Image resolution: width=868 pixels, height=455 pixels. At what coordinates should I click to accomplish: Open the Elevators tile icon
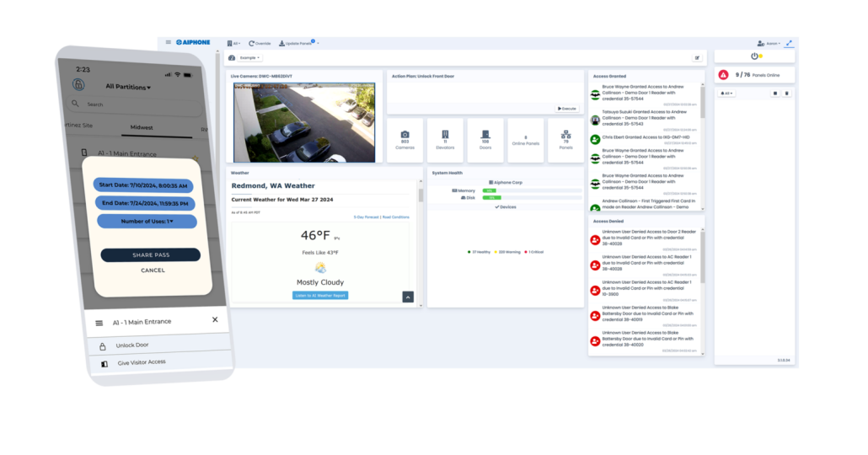[445, 135]
